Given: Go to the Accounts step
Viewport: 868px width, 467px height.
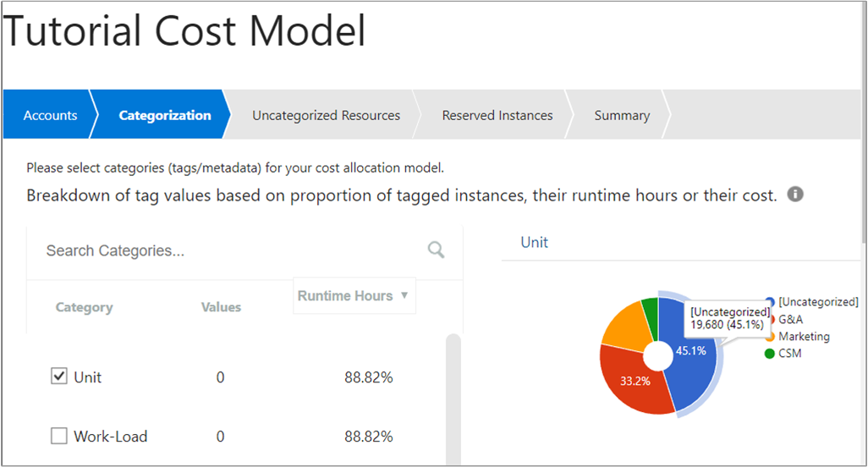Looking at the screenshot, I should click(x=50, y=115).
